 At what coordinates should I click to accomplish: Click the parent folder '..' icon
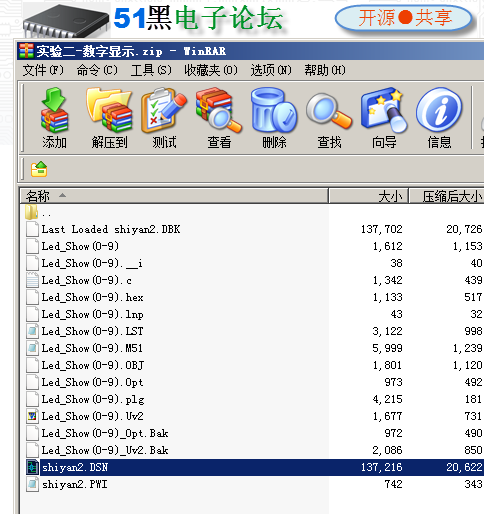tap(31, 212)
